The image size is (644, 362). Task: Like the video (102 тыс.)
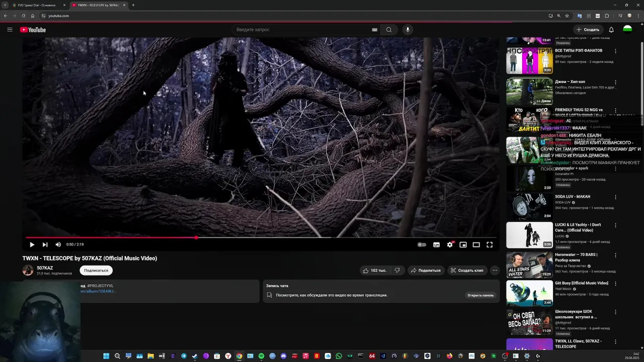[374, 270]
